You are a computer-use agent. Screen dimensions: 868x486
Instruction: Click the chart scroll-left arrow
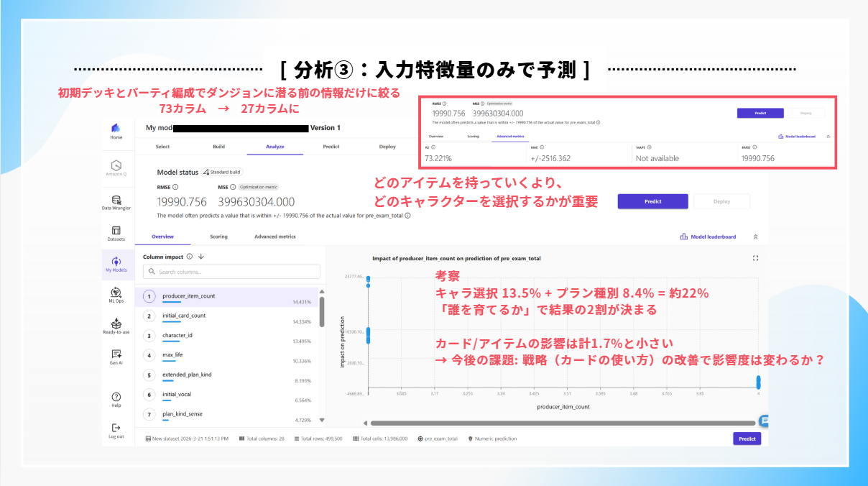point(365,423)
